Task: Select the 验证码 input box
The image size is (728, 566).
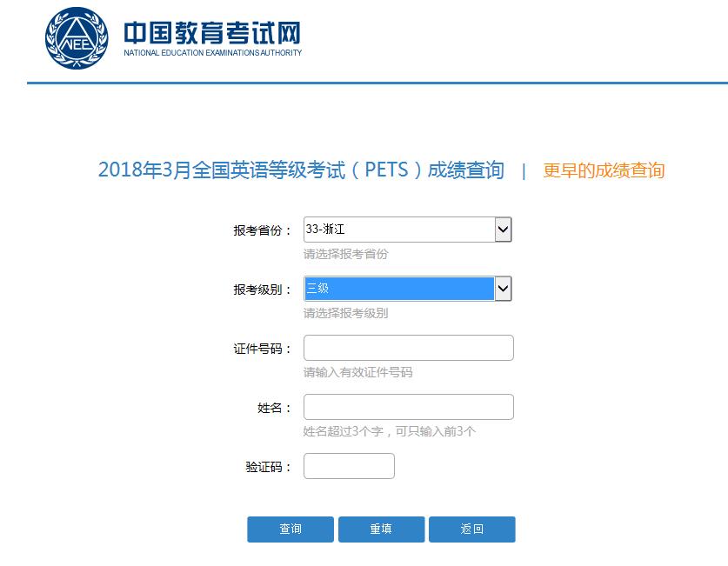Action: coord(349,467)
